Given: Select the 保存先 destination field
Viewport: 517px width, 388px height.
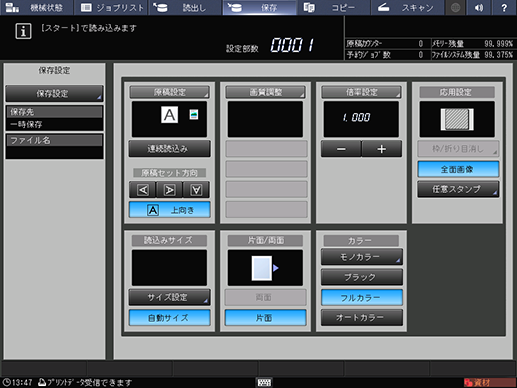Looking at the screenshot, I should coord(54,118).
